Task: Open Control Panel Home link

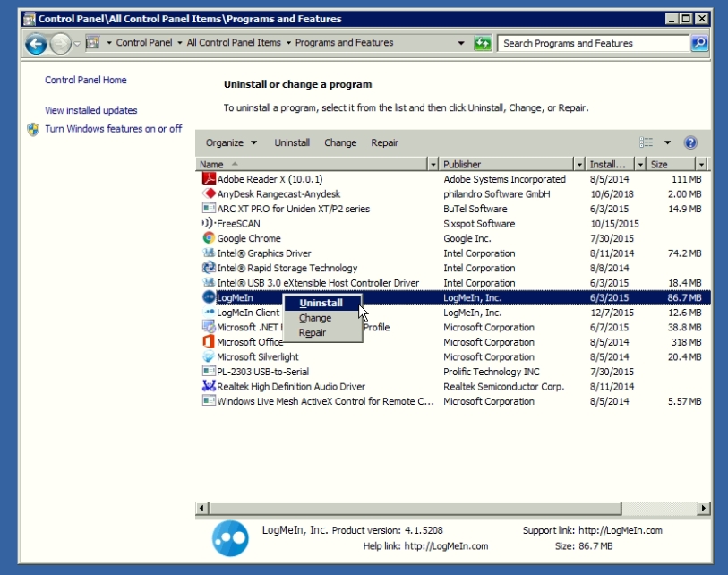Action: tap(86, 80)
